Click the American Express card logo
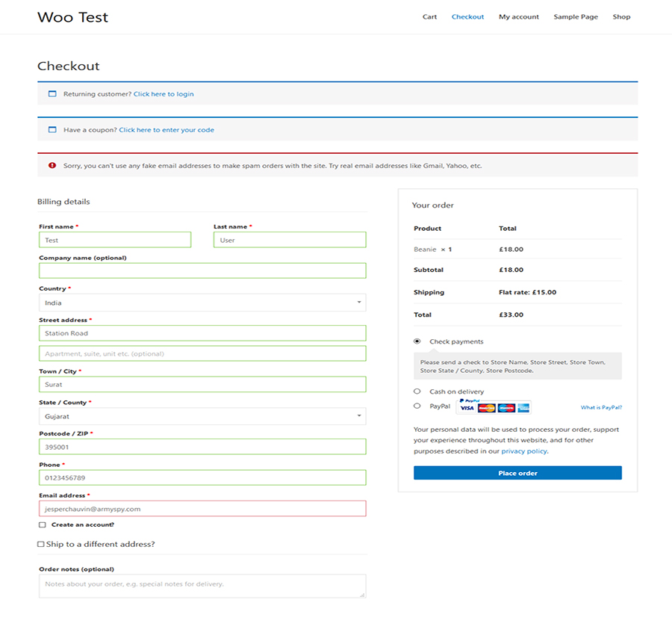The image size is (672, 635). 523,408
